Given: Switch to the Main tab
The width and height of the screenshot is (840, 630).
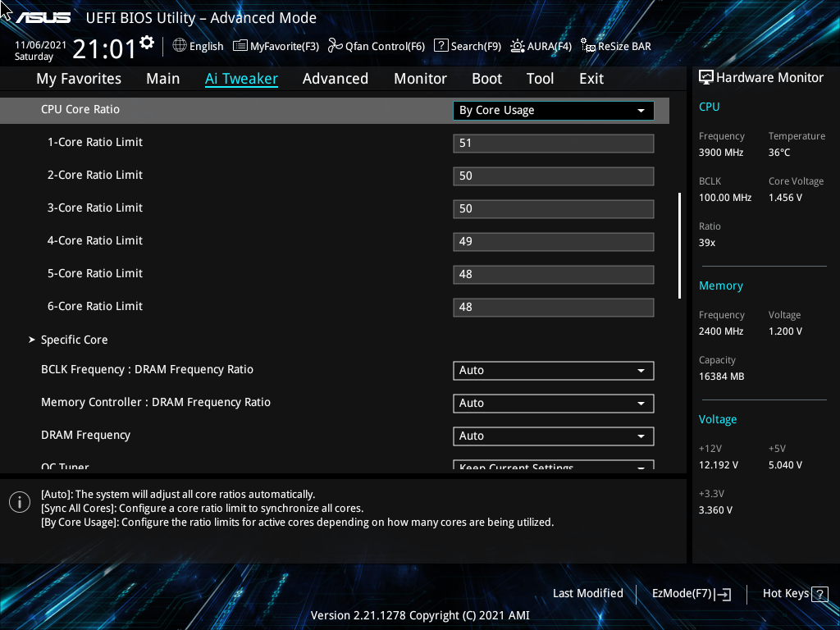Looking at the screenshot, I should point(163,79).
